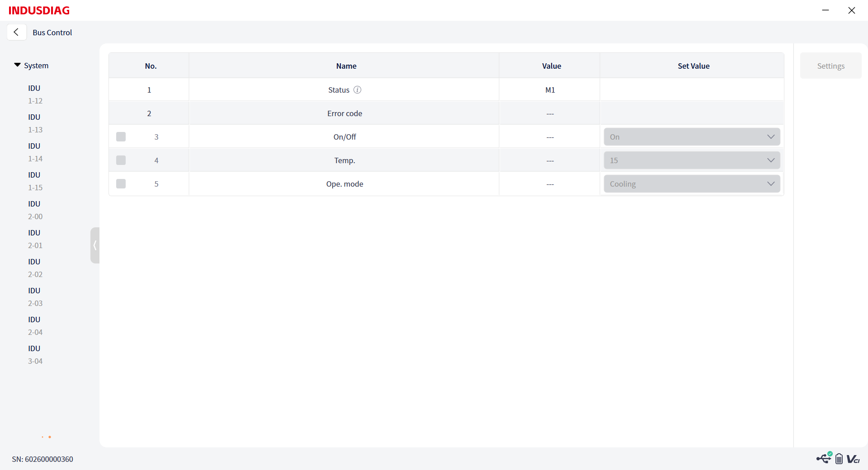This screenshot has width=868, height=470.
Task: Click the System label in the tree
Action: click(x=36, y=66)
